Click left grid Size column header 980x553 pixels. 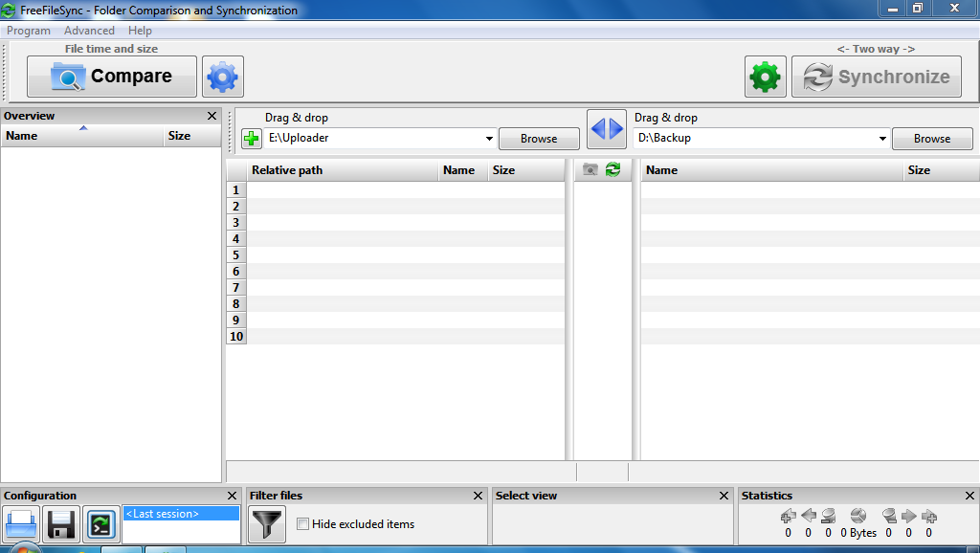click(526, 170)
